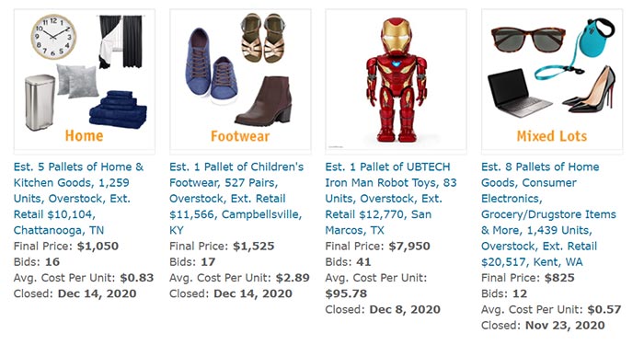
Task: Open the 8 Pallets of Home Goods listing
Action: 548,214
